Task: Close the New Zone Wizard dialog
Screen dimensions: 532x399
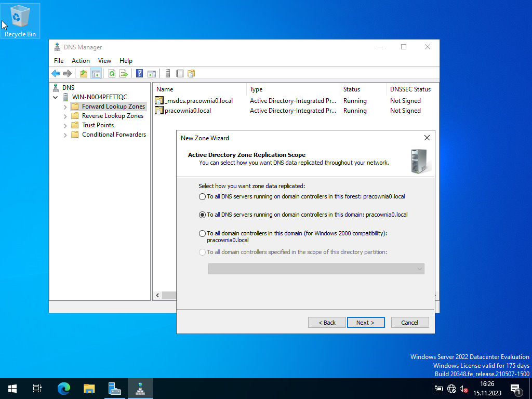Action: (x=427, y=138)
